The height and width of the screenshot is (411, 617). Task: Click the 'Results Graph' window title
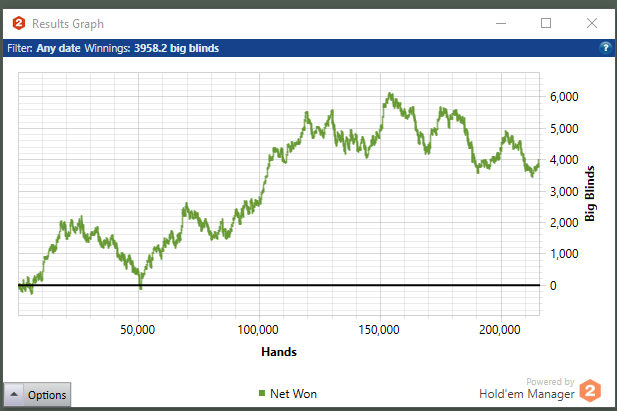click(x=68, y=24)
